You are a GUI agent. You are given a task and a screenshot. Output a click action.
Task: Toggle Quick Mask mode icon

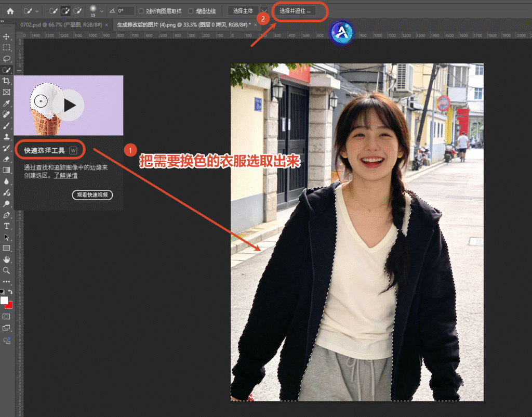(x=6, y=317)
